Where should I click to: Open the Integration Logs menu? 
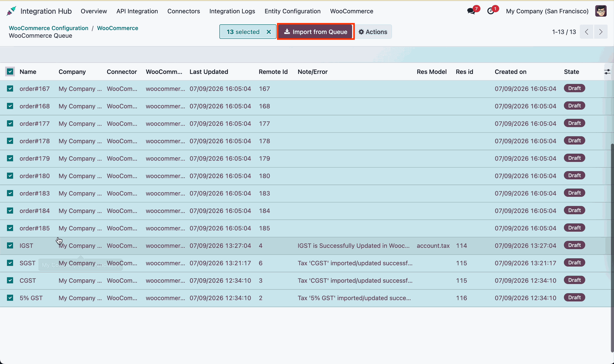tap(232, 11)
